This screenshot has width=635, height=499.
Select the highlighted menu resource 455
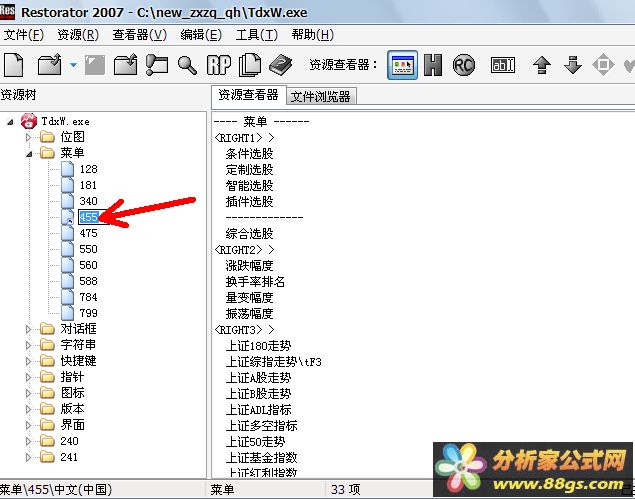89,217
